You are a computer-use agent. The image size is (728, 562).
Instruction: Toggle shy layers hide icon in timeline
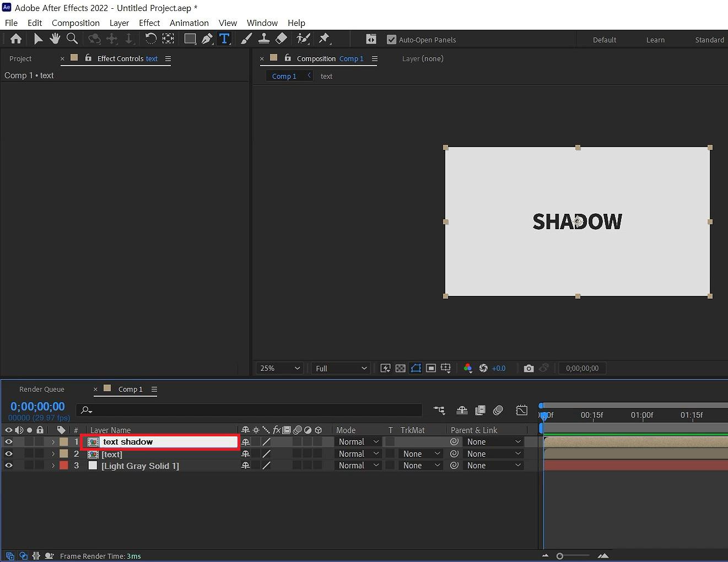[462, 410]
